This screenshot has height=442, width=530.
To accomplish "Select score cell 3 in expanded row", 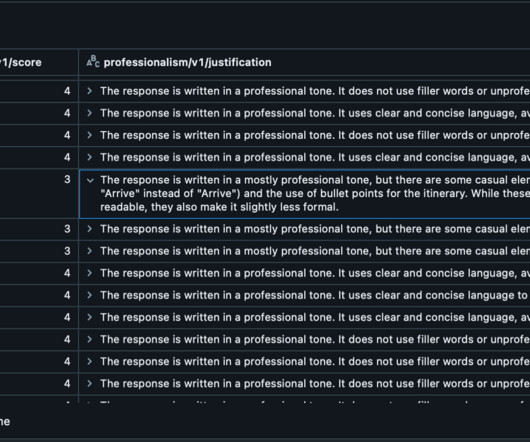I will click(39, 194).
